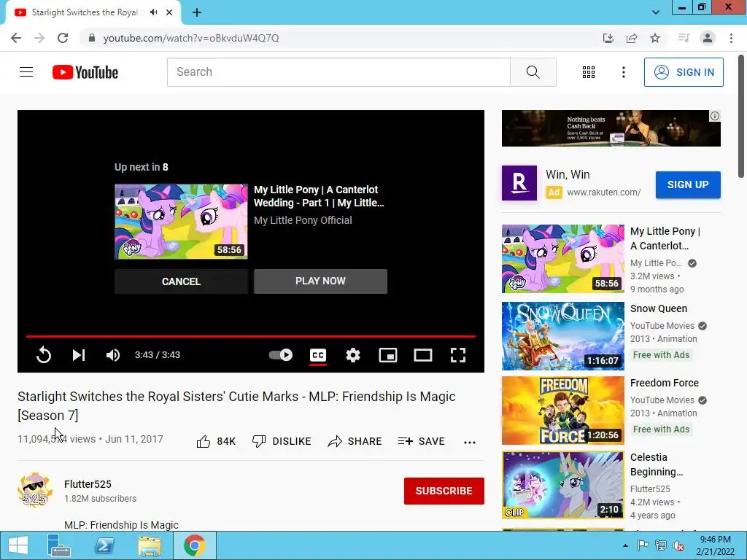Go to YouTube home via logo
This screenshot has width=747, height=560.
pyautogui.click(x=85, y=72)
